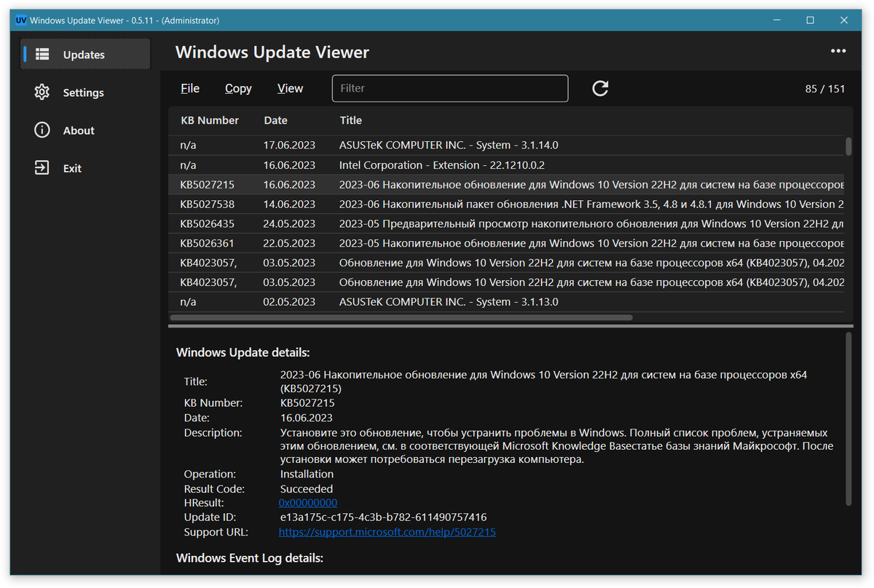The width and height of the screenshot is (874, 588).
Task: Click the Windows Update details heading
Action: [x=243, y=352]
